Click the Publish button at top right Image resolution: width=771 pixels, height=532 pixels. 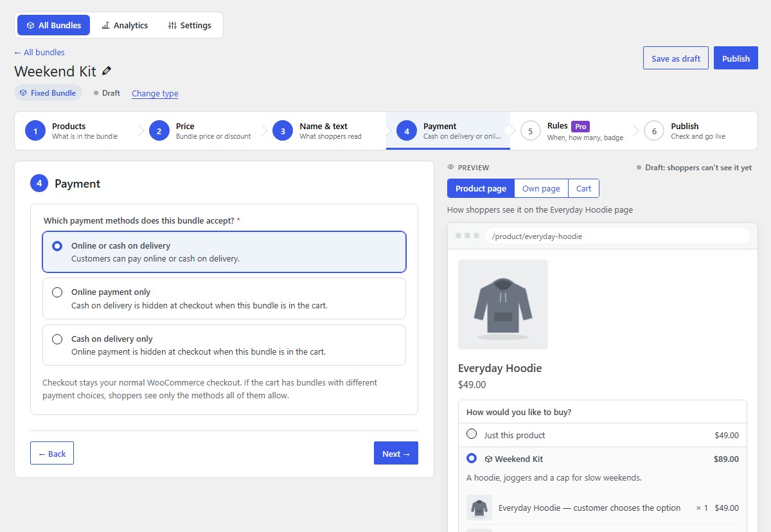click(x=736, y=58)
